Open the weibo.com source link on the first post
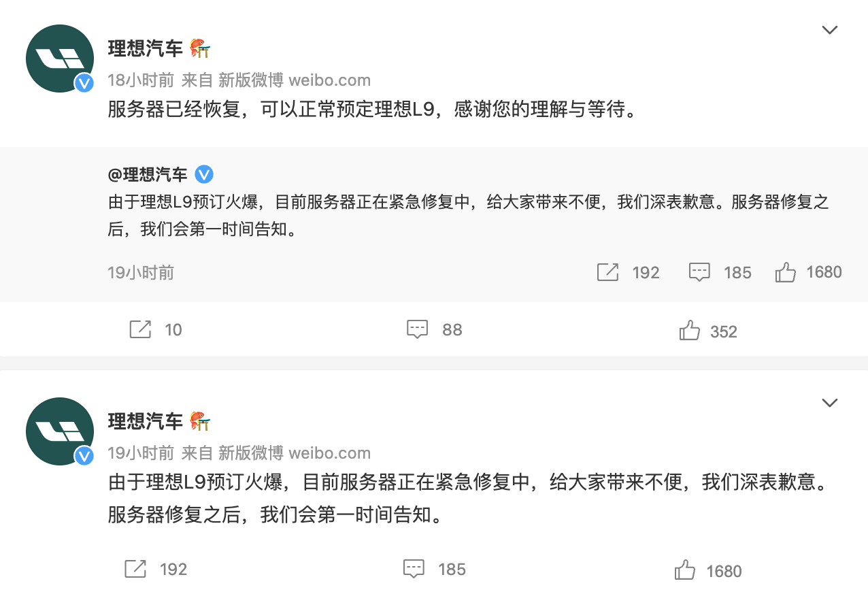 (x=330, y=80)
